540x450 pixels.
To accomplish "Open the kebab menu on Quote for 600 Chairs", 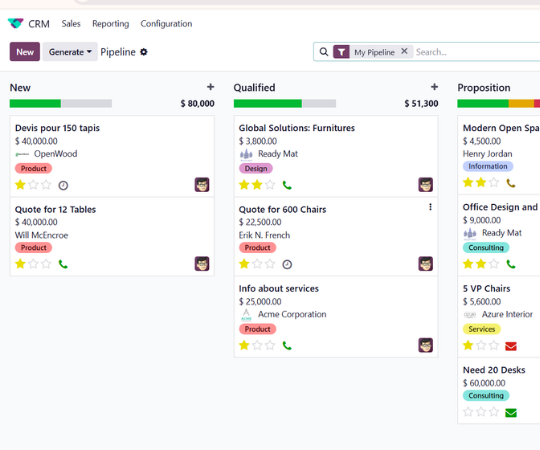I will (x=430, y=207).
